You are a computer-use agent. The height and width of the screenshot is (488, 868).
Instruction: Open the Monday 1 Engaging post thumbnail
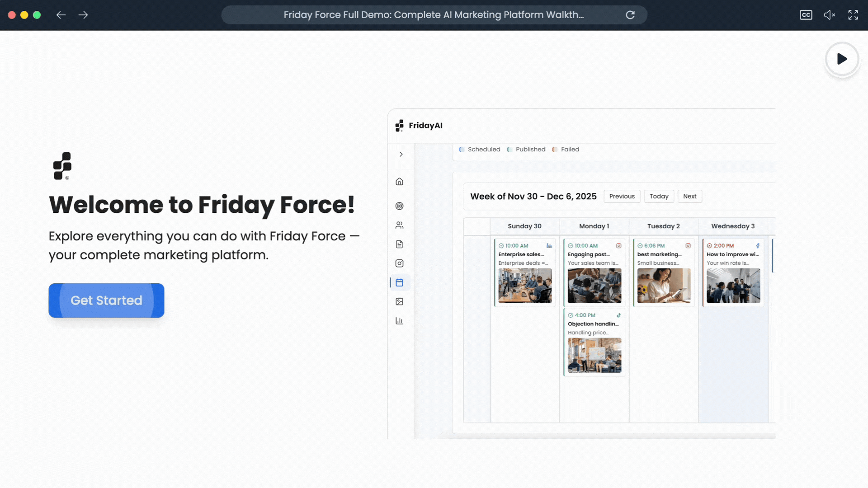[x=594, y=286]
